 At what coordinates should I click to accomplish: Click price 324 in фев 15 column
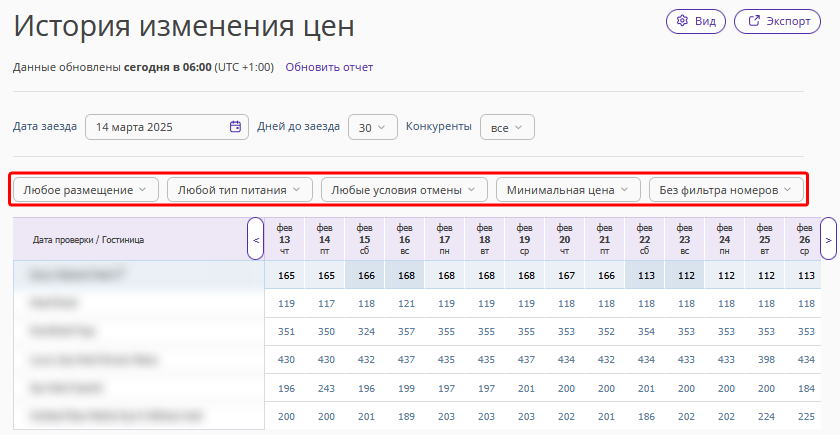366,331
